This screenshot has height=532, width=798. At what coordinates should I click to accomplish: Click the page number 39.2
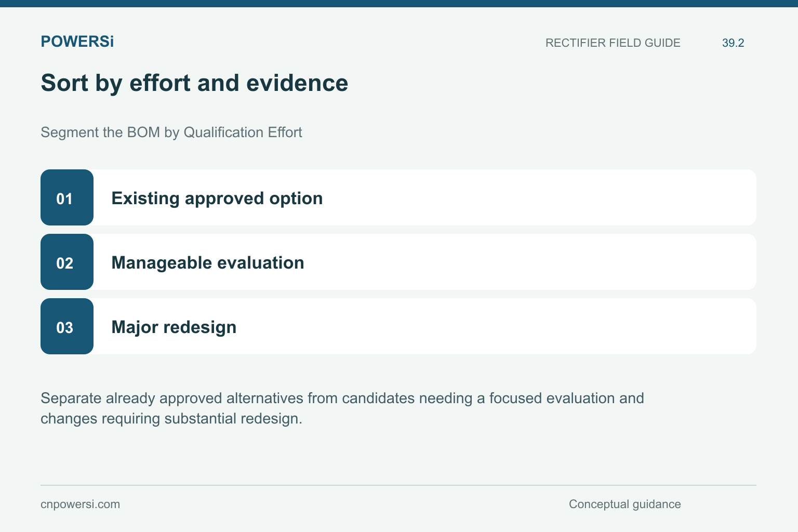(733, 43)
